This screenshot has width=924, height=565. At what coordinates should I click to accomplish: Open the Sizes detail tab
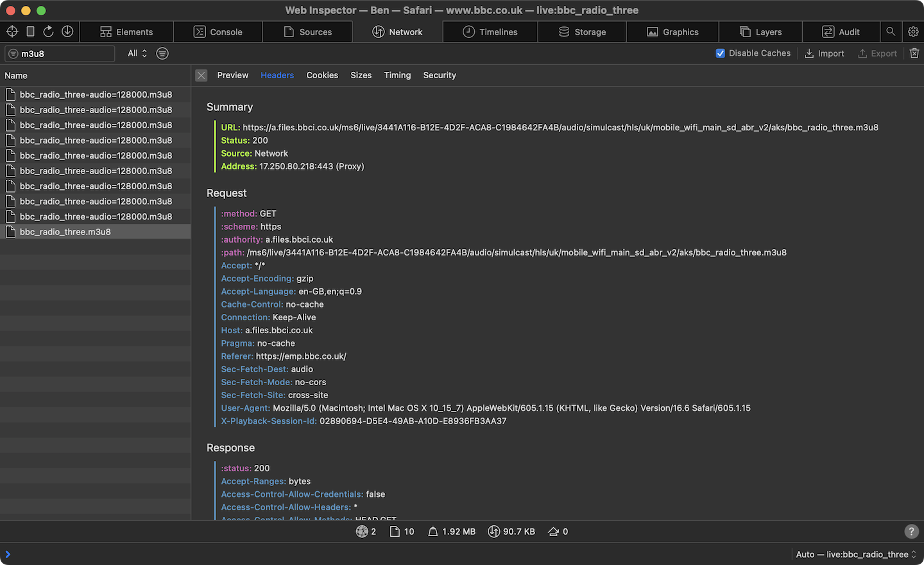pyautogui.click(x=361, y=75)
